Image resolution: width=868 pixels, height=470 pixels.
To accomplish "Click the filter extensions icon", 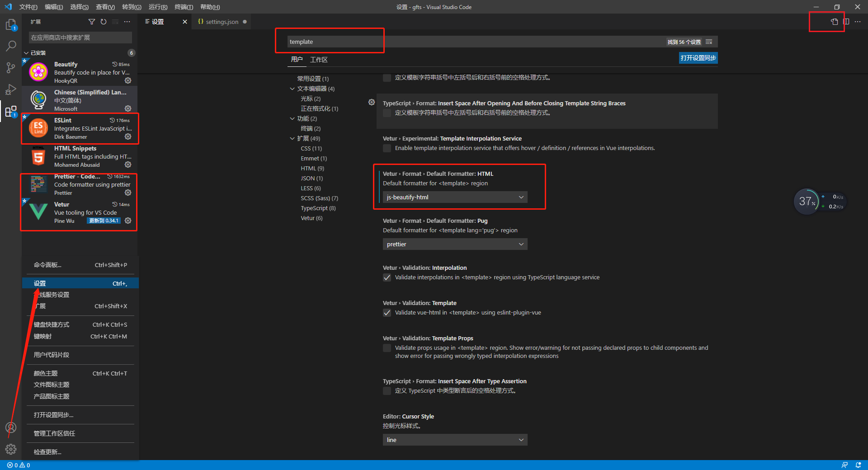I will tap(92, 22).
